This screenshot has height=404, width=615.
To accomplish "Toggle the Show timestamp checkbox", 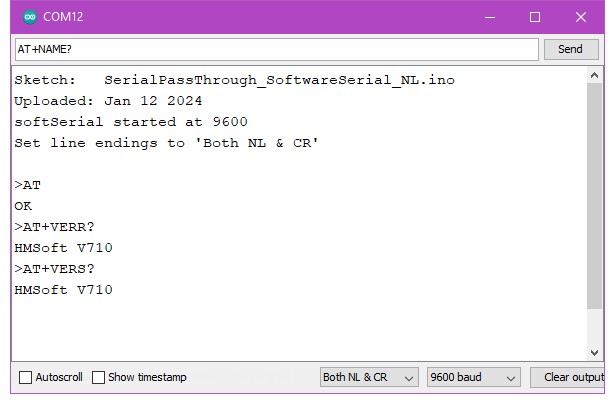I will tap(99, 378).
